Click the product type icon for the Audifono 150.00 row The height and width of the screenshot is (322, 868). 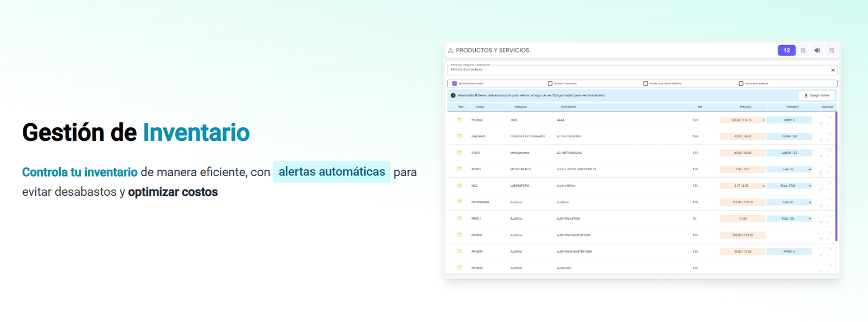point(459,202)
